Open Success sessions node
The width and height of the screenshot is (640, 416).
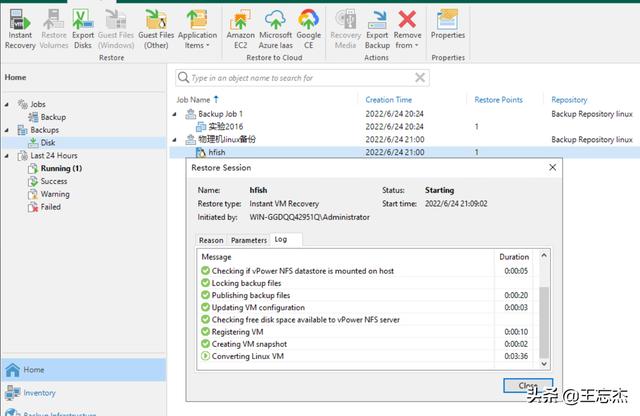(48, 181)
